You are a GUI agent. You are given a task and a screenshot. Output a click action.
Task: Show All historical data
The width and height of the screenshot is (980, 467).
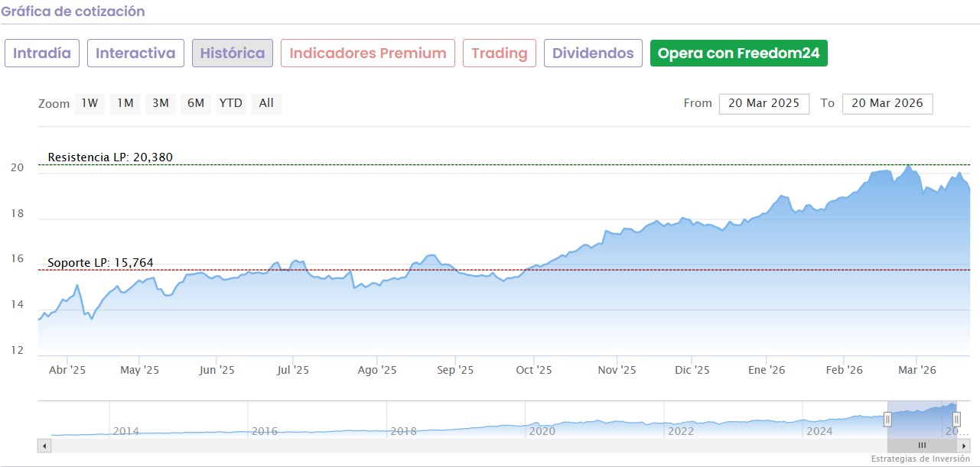pos(266,103)
